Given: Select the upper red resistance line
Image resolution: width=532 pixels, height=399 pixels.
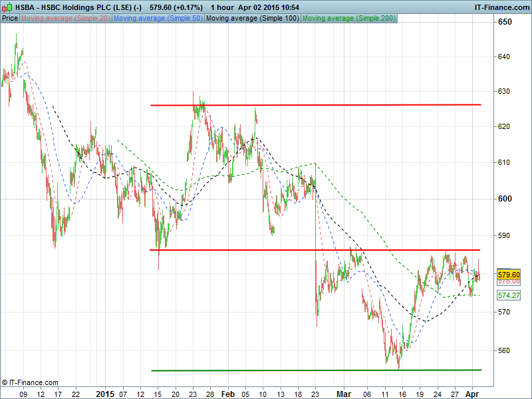Looking at the screenshot, I should [315, 105].
